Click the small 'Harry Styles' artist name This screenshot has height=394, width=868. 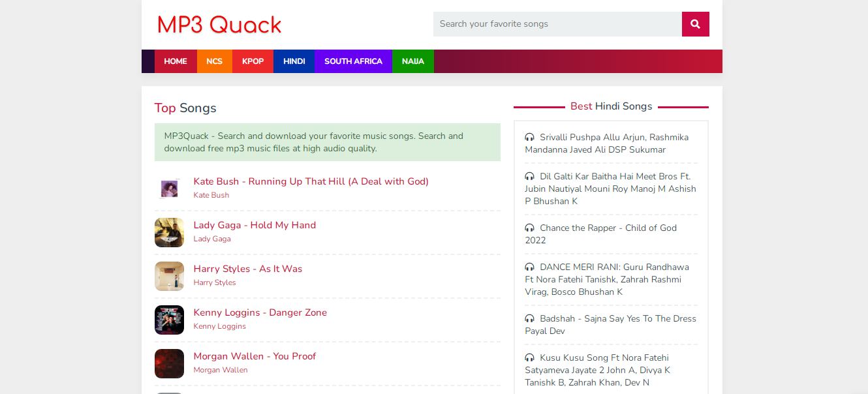coord(215,282)
